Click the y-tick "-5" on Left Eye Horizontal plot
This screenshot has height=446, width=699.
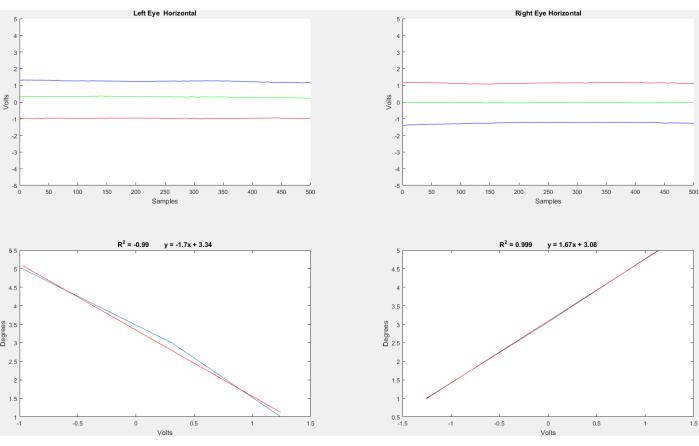tap(14, 186)
